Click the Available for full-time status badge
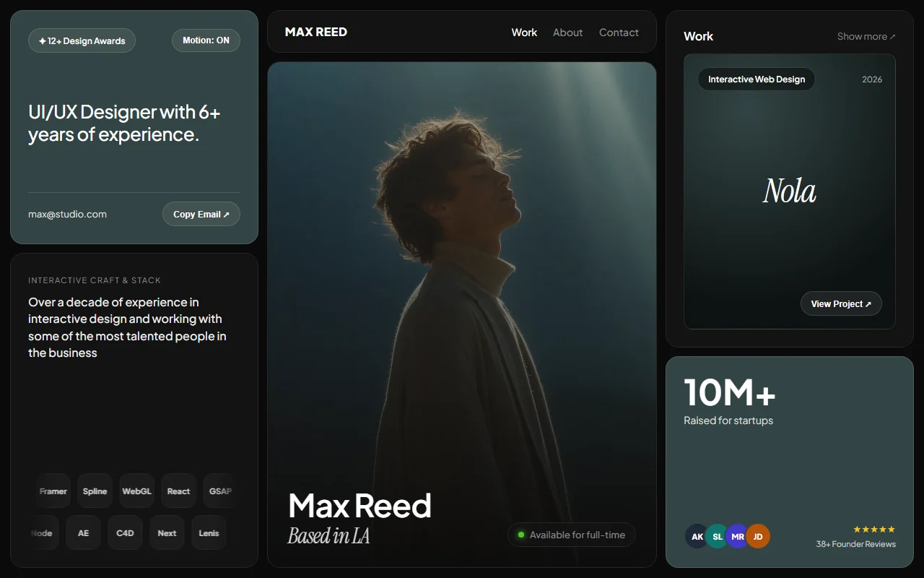This screenshot has width=924, height=578. click(572, 535)
